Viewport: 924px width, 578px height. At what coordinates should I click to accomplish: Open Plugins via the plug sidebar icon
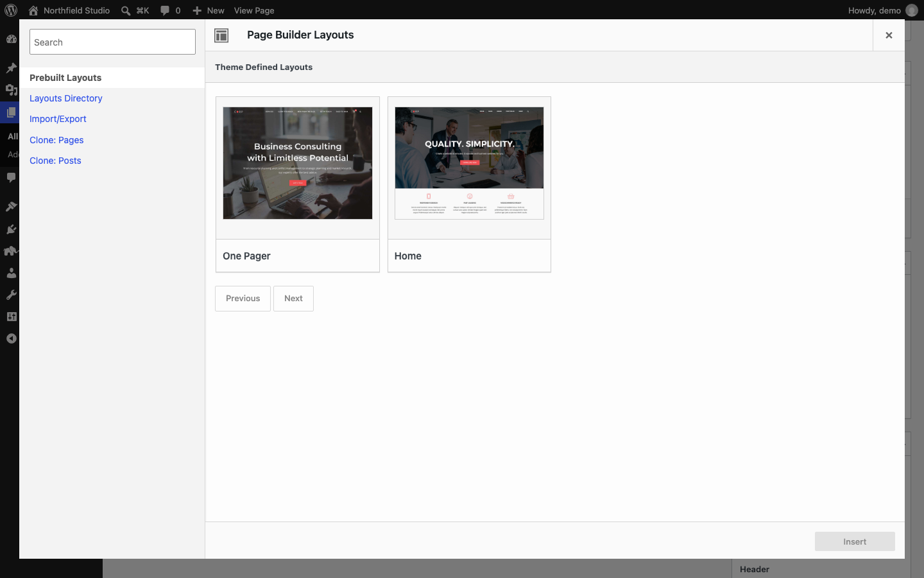[x=11, y=229]
